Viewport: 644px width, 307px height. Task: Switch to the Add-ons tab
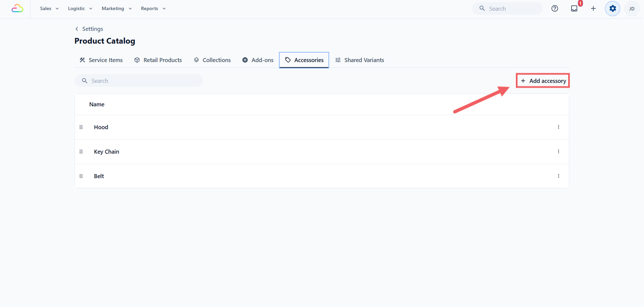[258, 60]
